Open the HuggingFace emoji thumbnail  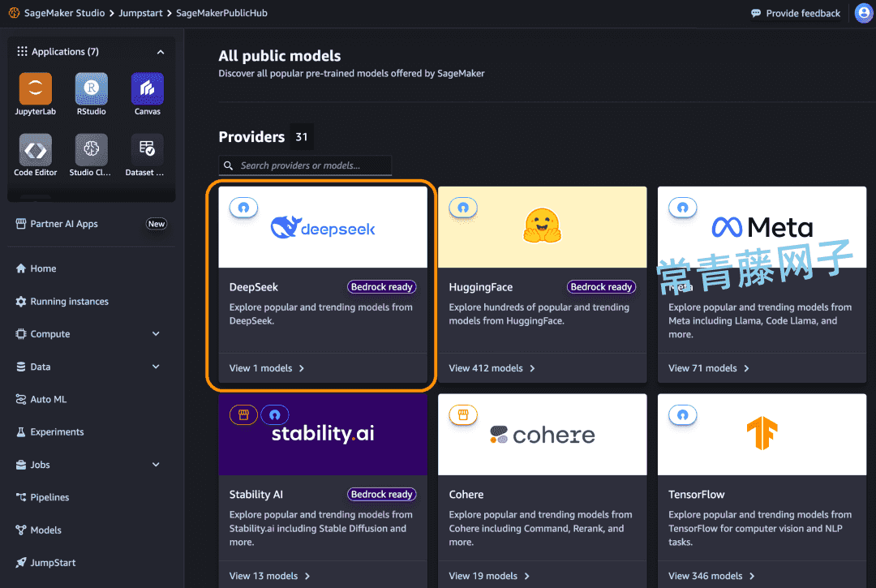pos(543,227)
